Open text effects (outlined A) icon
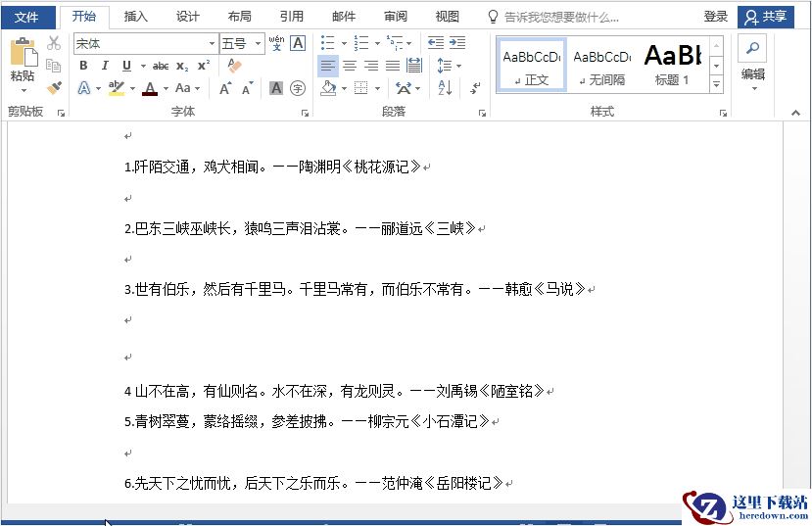Viewport: 812px width, 526px height. click(x=84, y=88)
